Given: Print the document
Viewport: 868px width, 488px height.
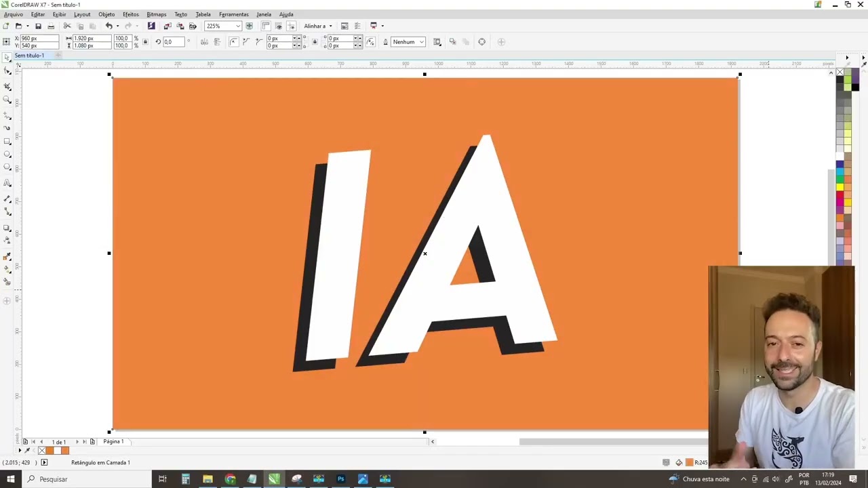Looking at the screenshot, I should click(x=51, y=26).
